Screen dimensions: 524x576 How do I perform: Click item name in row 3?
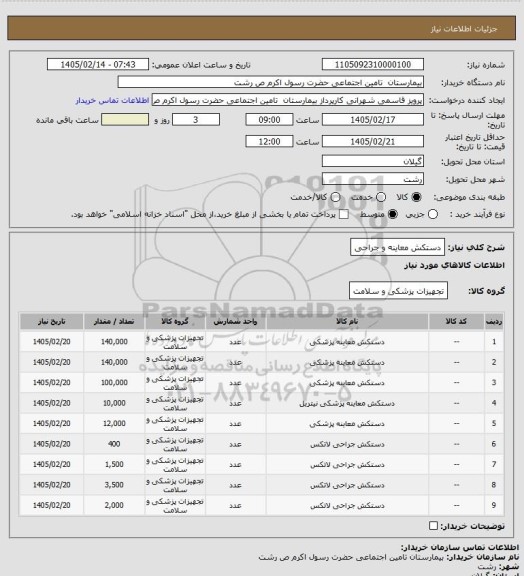tap(347, 383)
